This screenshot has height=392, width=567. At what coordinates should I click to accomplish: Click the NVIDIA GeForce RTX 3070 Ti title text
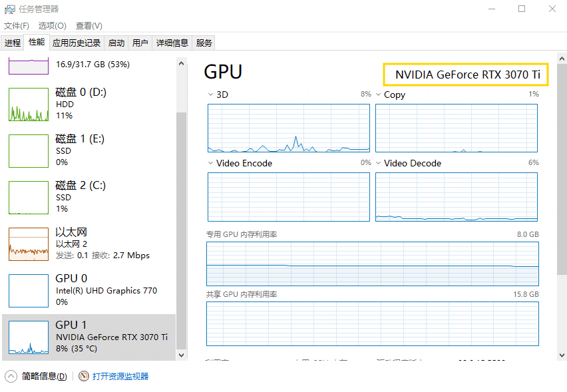tap(468, 75)
